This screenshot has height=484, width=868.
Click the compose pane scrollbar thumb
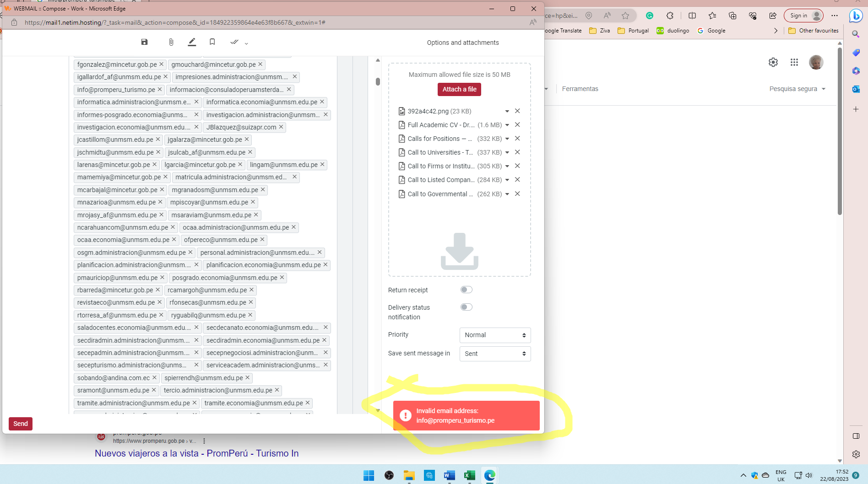point(378,81)
